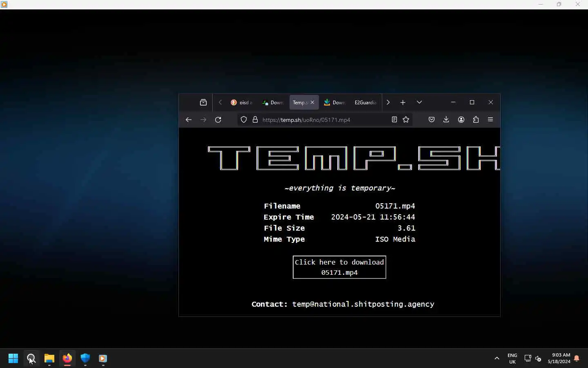This screenshot has width=588, height=368.
Task: Switch to the oisd tab
Action: click(x=241, y=103)
